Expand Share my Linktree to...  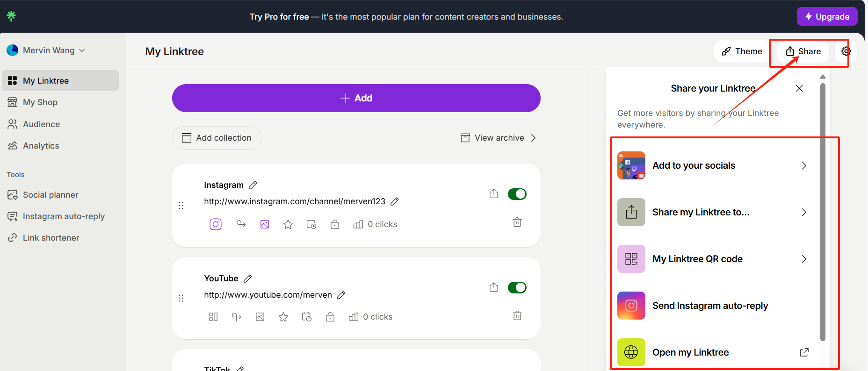click(712, 212)
